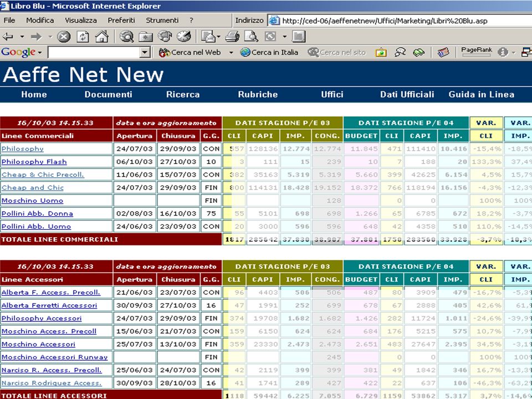Click the PageRank indicator bar
Image resolution: width=532 pixels, height=399 pixels.
tap(477, 52)
